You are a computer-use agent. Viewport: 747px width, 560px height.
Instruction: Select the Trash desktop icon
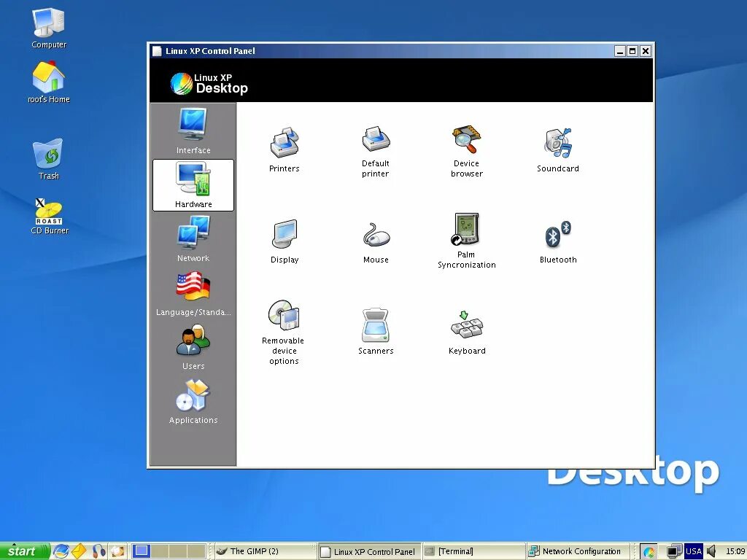(x=49, y=159)
